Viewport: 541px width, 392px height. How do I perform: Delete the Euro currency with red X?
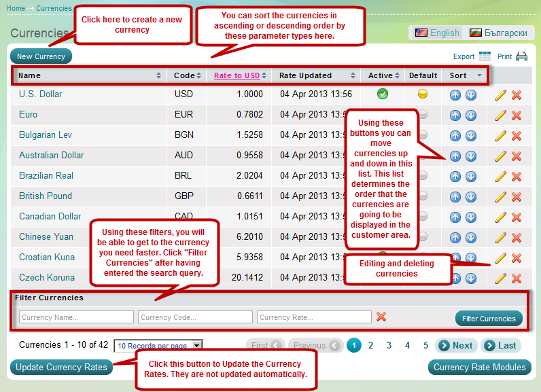click(x=517, y=115)
